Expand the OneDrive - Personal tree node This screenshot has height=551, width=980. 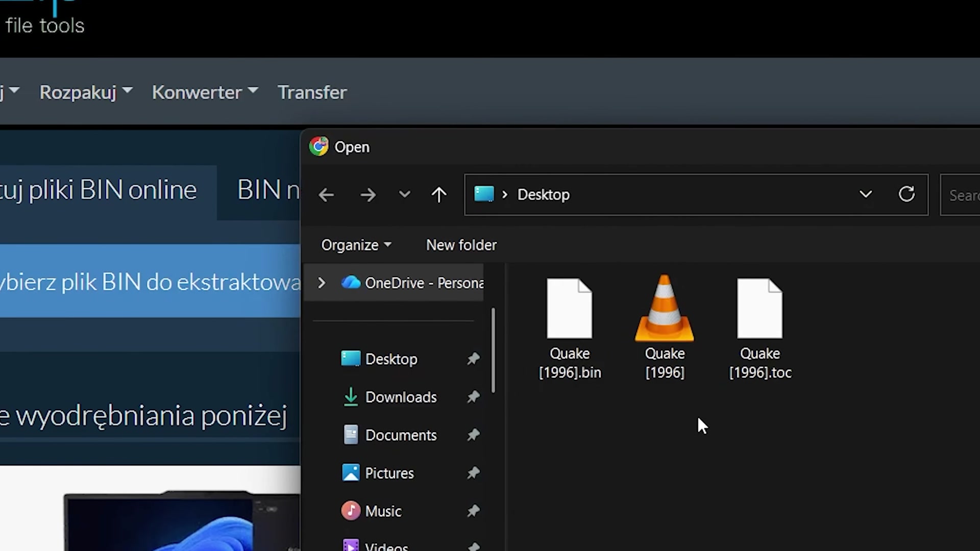(322, 283)
